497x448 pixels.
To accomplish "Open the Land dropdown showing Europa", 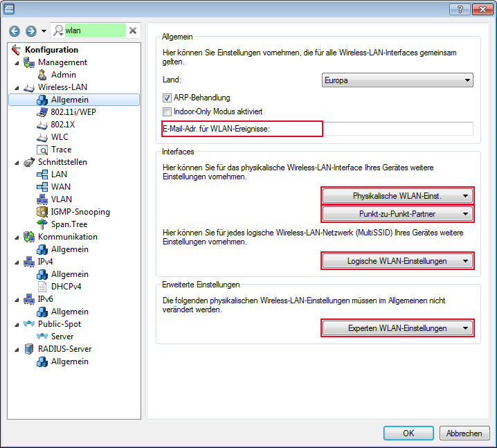I will 397,80.
